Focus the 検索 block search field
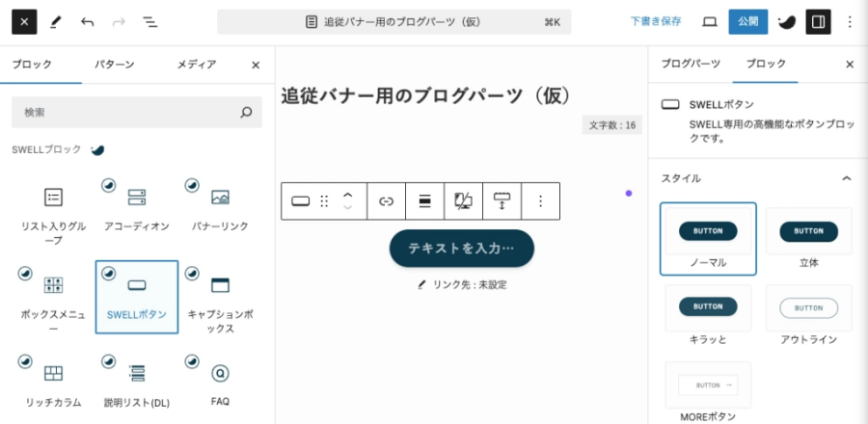Viewport: 868px width, 424px height. pos(137,112)
